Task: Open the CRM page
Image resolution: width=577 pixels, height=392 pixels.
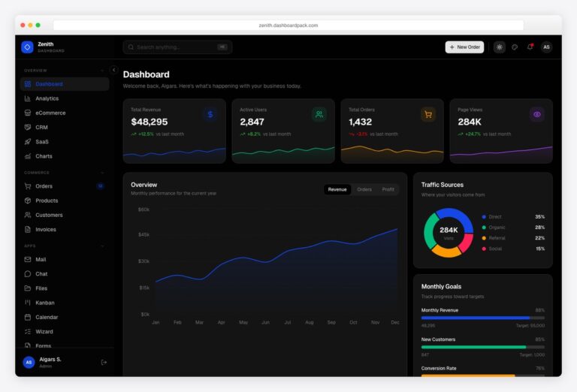Action: point(65,127)
